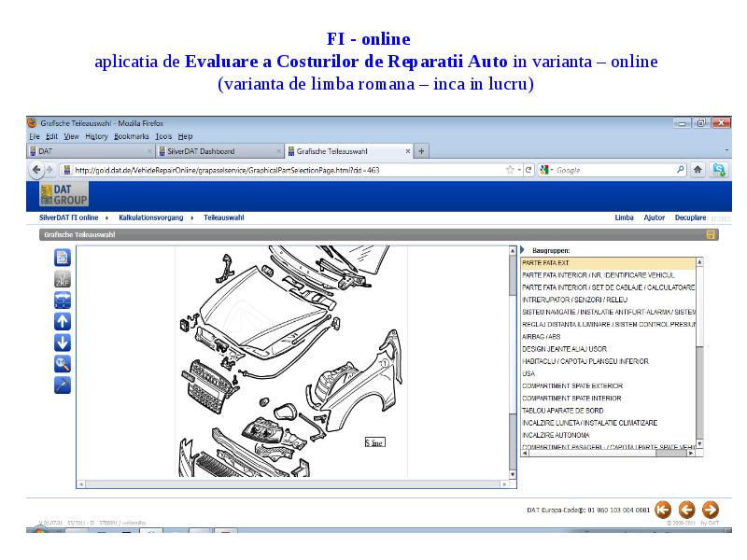Collapse the Baugruppen triangle expander

tap(523, 250)
